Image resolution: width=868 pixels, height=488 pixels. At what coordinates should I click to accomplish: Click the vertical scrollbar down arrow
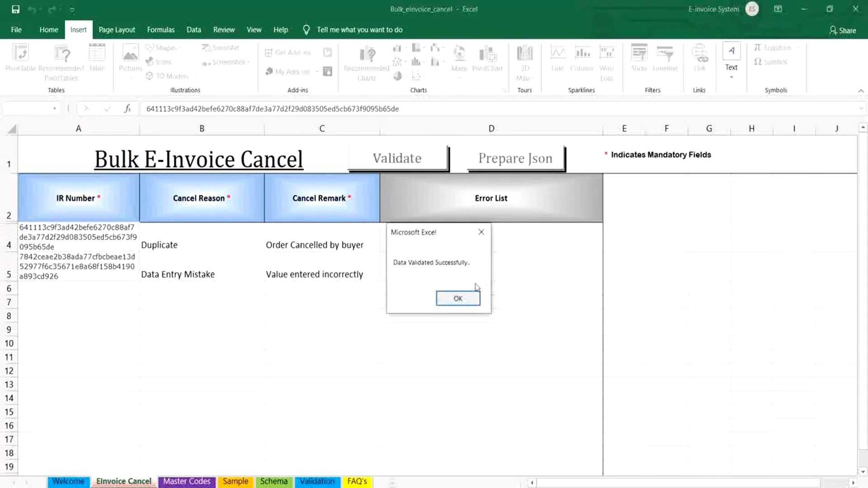(x=863, y=472)
